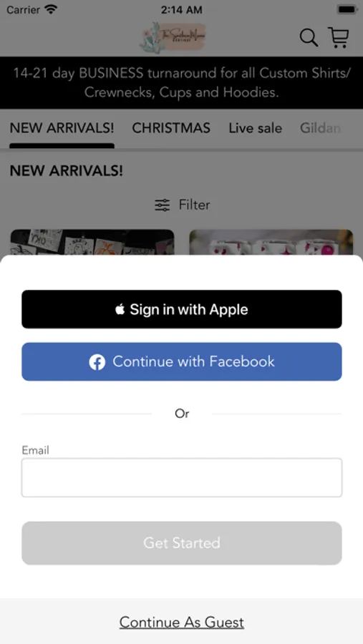Viewport: 363px width, 644px height.
Task: Tap the boutique logo in header
Action: pos(173,37)
